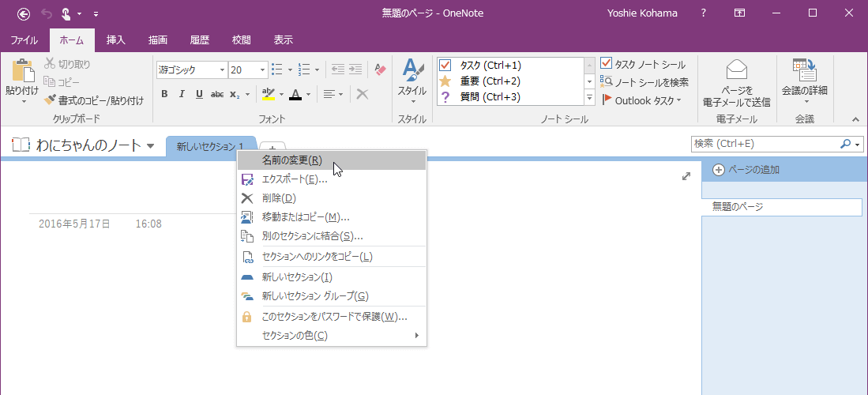Open the ファイル tab

(24, 39)
